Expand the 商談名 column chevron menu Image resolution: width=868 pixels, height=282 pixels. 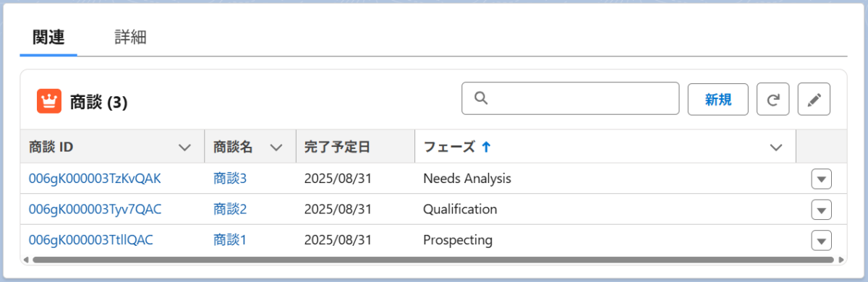tap(276, 148)
